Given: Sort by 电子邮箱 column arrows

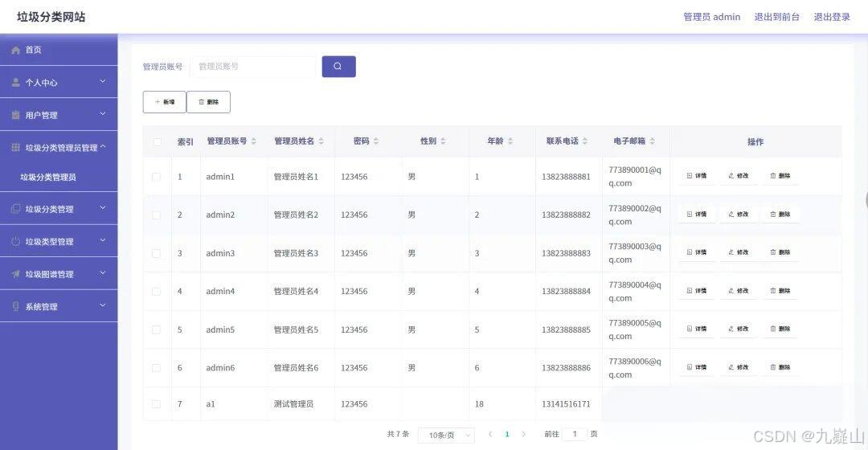Looking at the screenshot, I should (652, 141).
